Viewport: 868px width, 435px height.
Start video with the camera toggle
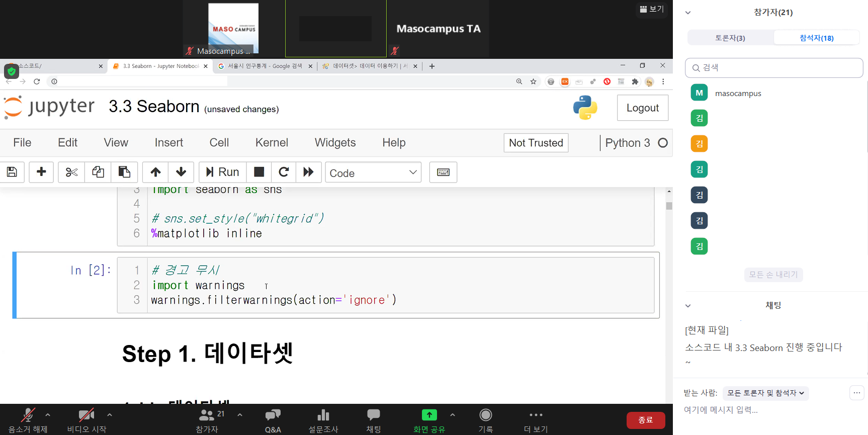click(x=86, y=419)
